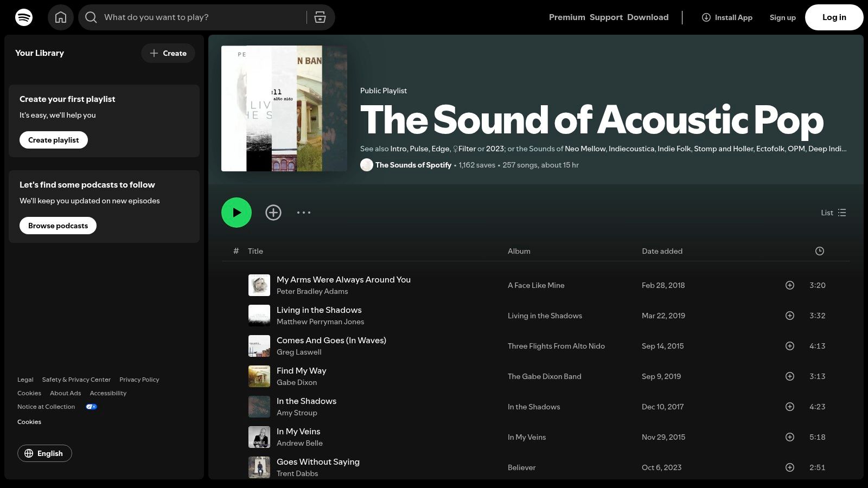Click the search magnifier icon
Viewport: 868px width, 488px height.
point(91,17)
